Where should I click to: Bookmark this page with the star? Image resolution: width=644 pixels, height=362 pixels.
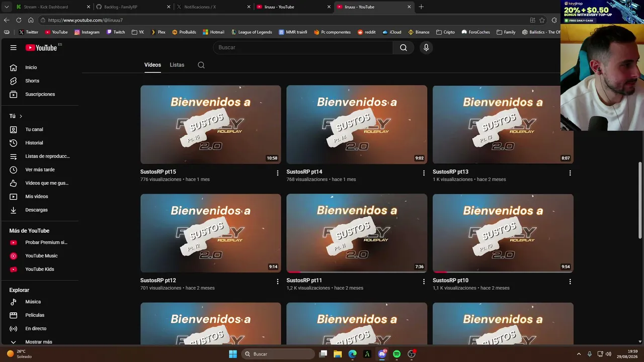coord(542,20)
